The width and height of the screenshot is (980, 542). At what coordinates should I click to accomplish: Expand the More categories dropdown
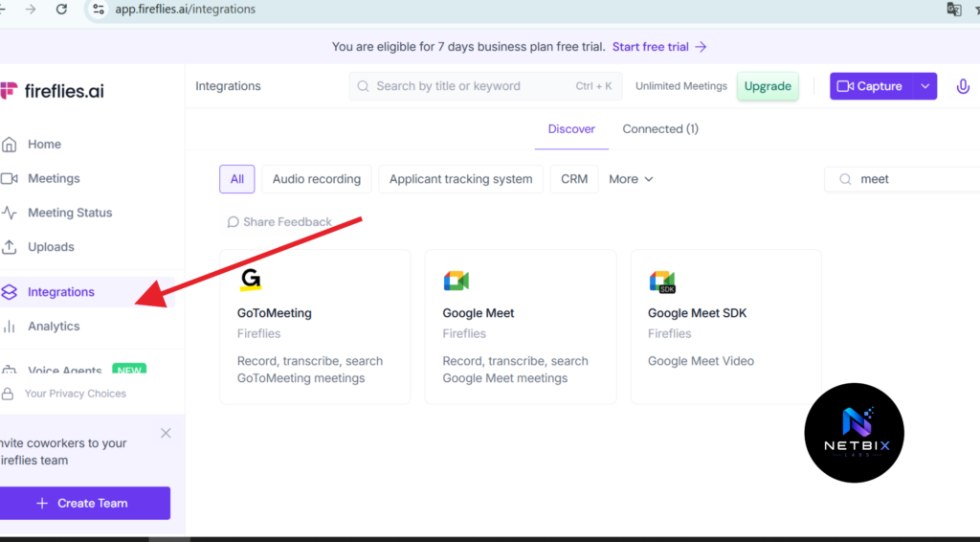[x=631, y=179]
